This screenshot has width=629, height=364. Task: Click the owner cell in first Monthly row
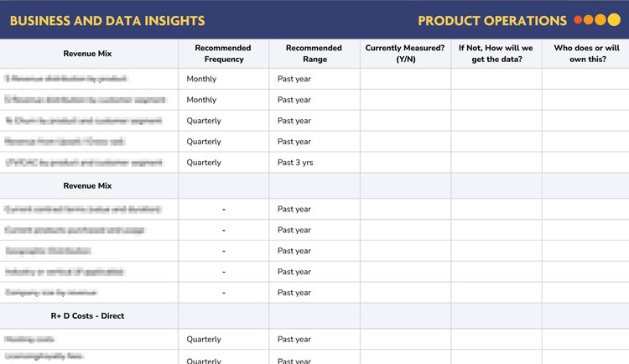585,79
